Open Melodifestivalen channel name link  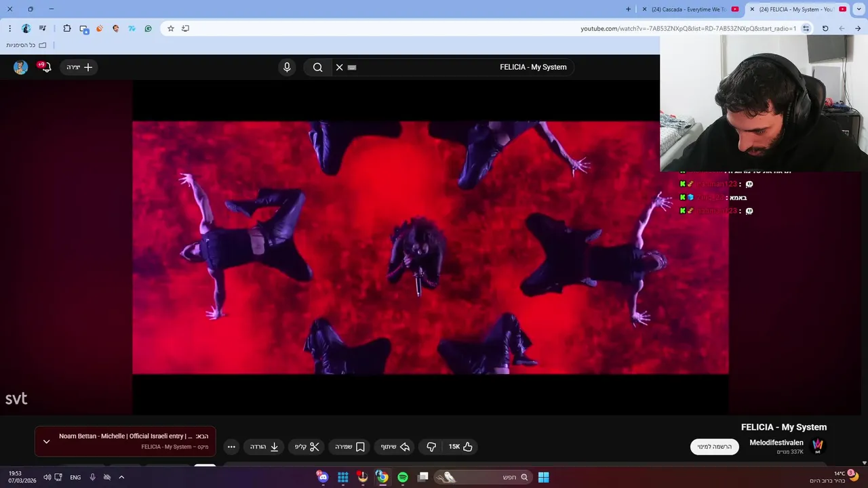(x=776, y=443)
